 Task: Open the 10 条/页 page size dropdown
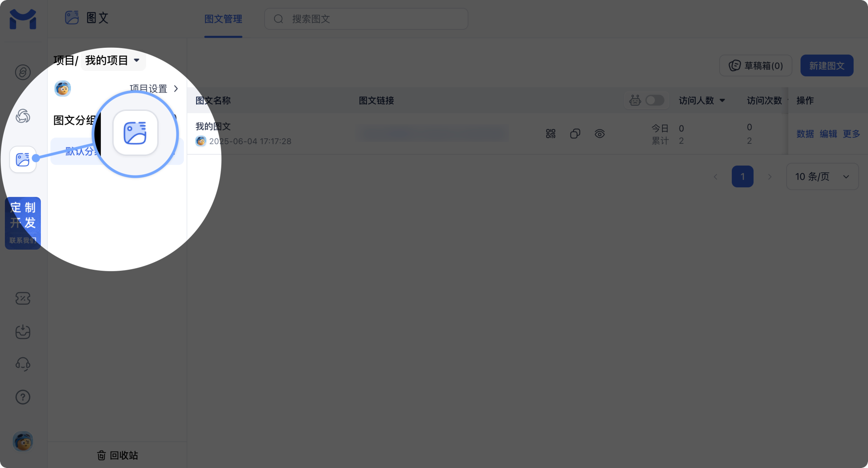coord(822,176)
